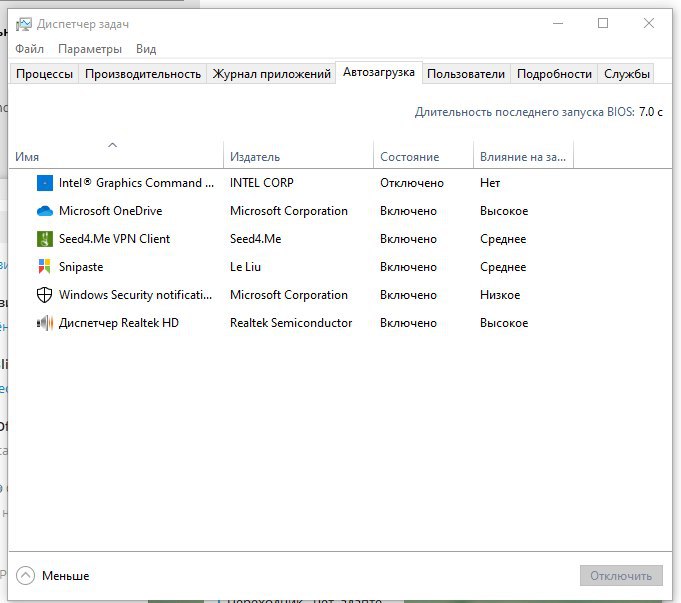Open the Вид menu
The width and height of the screenshot is (681, 603).
point(146,49)
